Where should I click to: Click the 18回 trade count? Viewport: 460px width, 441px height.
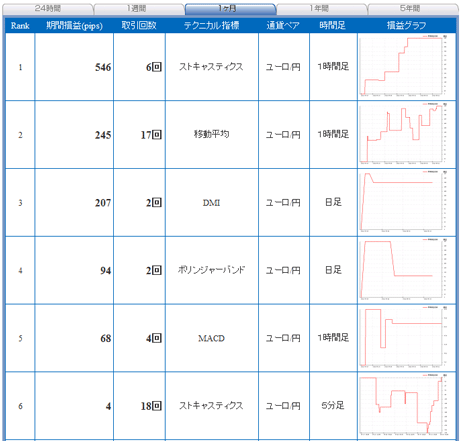[x=151, y=406]
